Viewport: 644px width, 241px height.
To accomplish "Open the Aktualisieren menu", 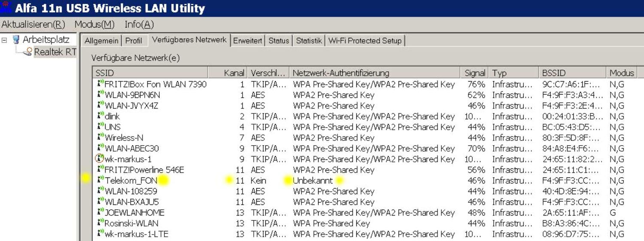I will 33,25.
